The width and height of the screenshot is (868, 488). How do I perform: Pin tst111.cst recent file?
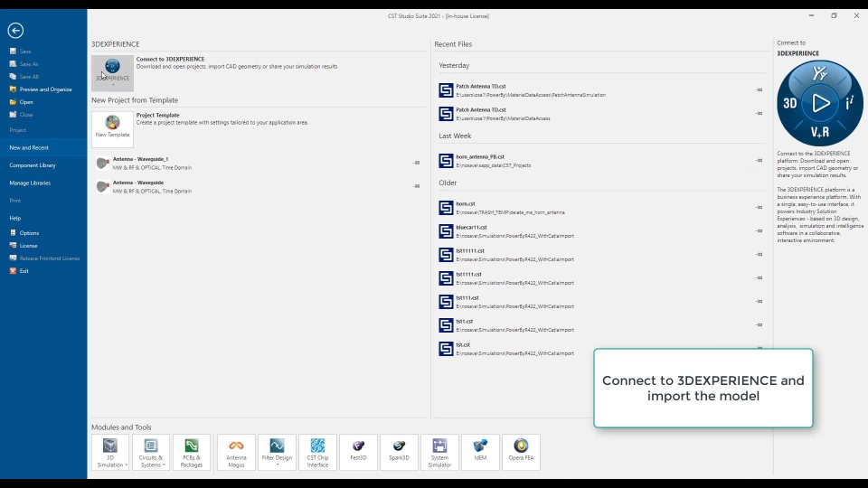coord(759,302)
